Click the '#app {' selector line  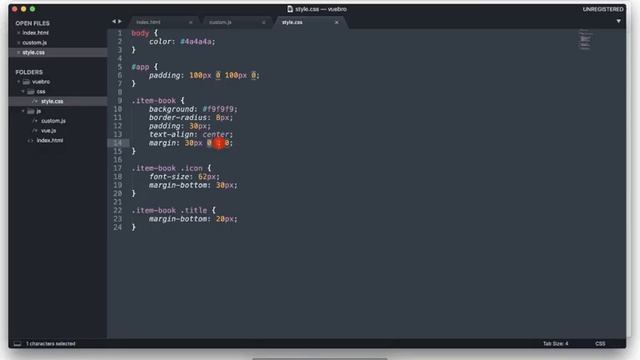(144, 67)
